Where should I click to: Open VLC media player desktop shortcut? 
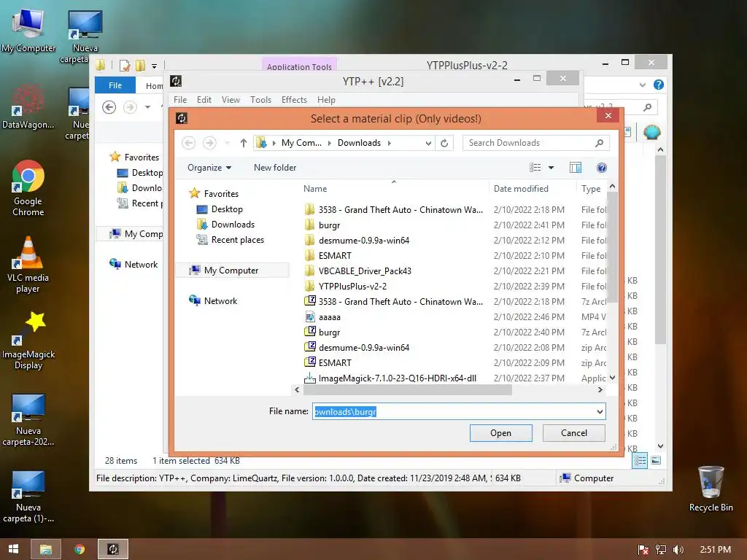[28, 265]
